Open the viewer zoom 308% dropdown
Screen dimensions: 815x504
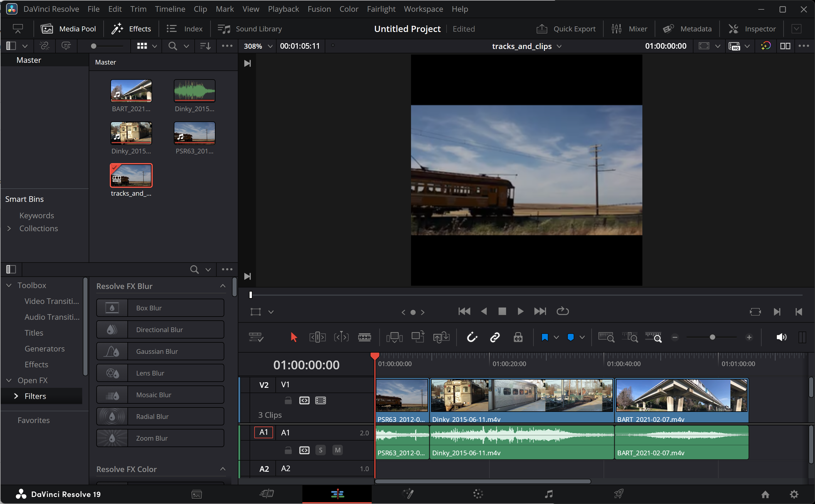[x=270, y=46]
